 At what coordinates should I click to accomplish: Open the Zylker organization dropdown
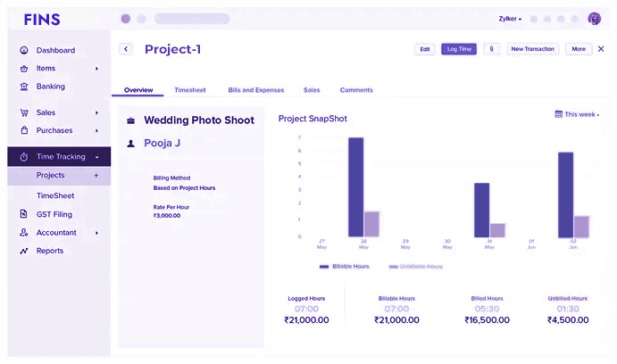tap(510, 19)
